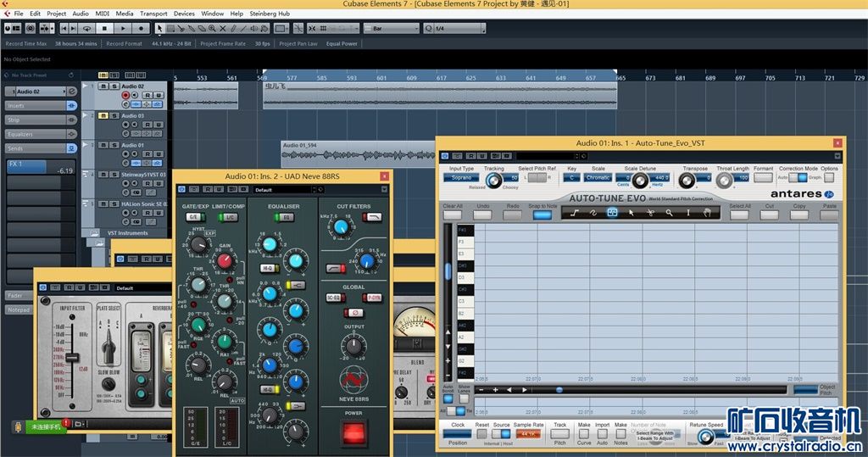This screenshot has height=457, width=868.
Task: Select Auto-Tune Curve drawing tool
Action: click(593, 213)
